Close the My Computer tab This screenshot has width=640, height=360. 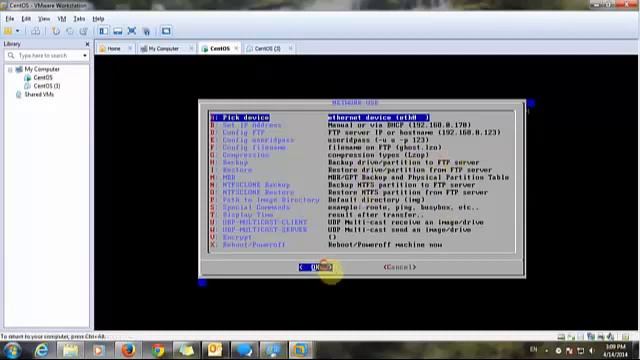191,49
